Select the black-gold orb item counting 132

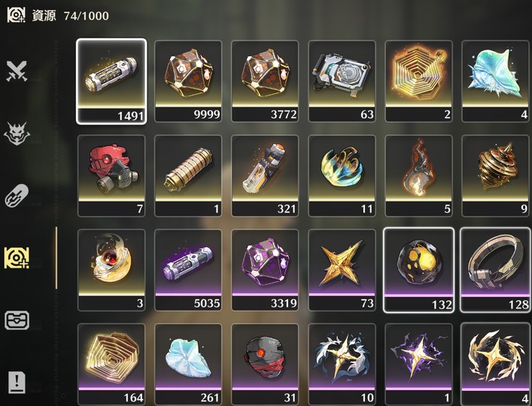[x=418, y=270]
